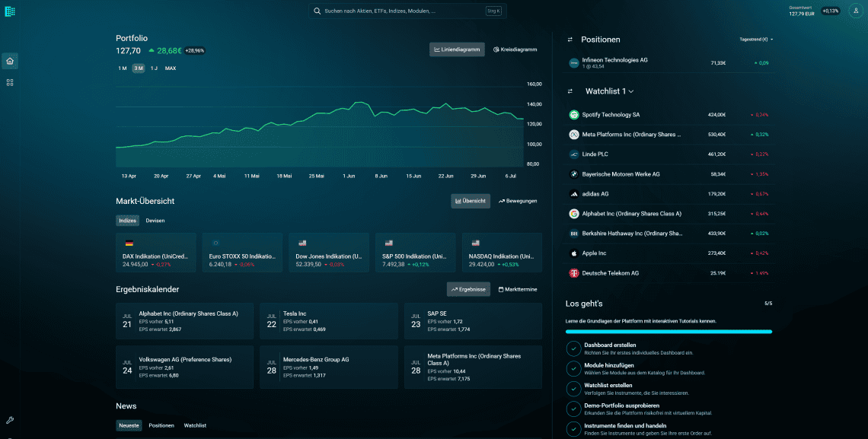Click checkmark for Module hinzufügen
Viewport: 868px width, 439px height.
[573, 369]
